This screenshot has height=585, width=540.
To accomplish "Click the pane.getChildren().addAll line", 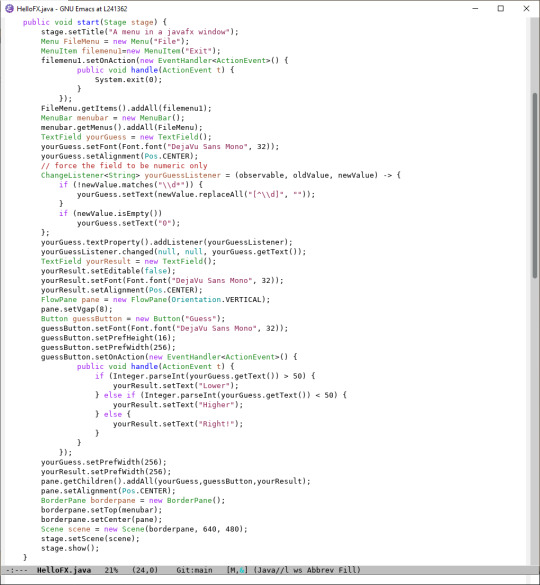I will pos(176,481).
